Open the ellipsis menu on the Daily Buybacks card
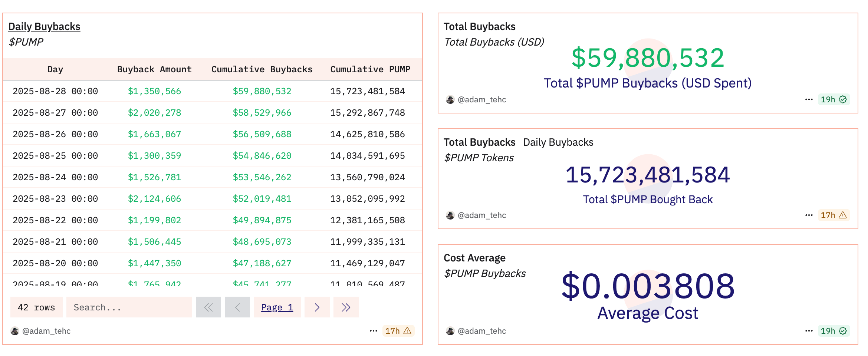The image size is (868, 356). pyautogui.click(x=373, y=331)
